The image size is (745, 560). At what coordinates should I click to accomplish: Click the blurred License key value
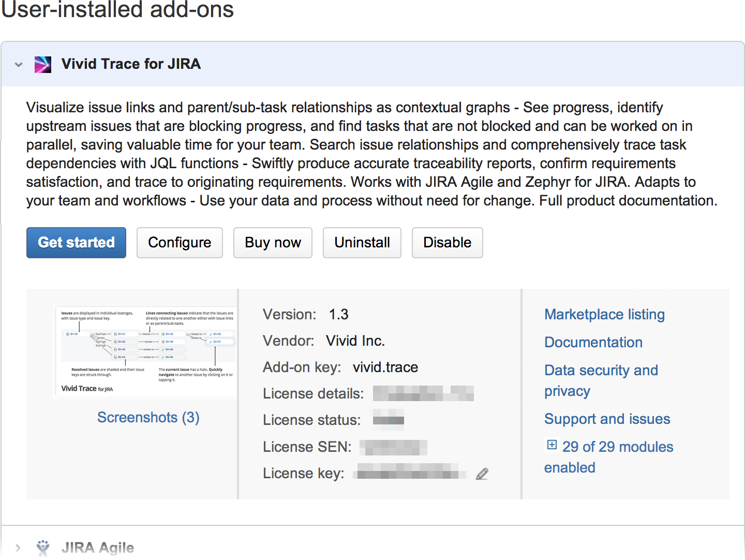tap(410, 471)
